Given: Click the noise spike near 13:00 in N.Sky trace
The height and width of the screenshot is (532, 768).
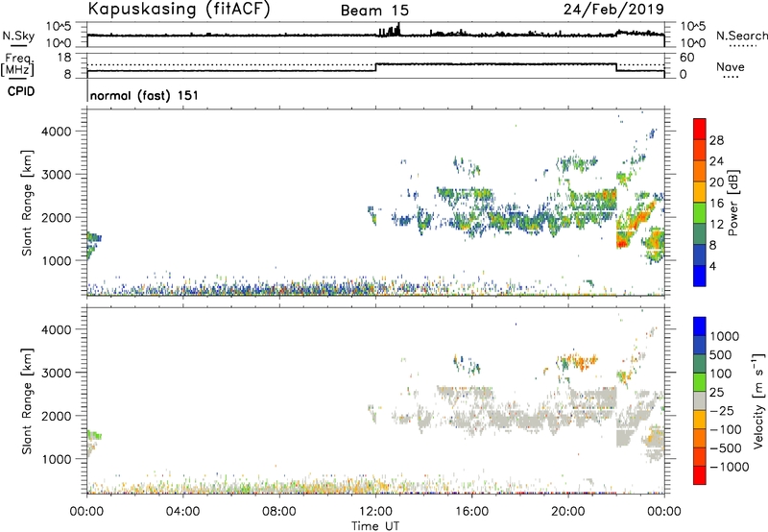Looking at the screenshot, I should click(x=398, y=29).
